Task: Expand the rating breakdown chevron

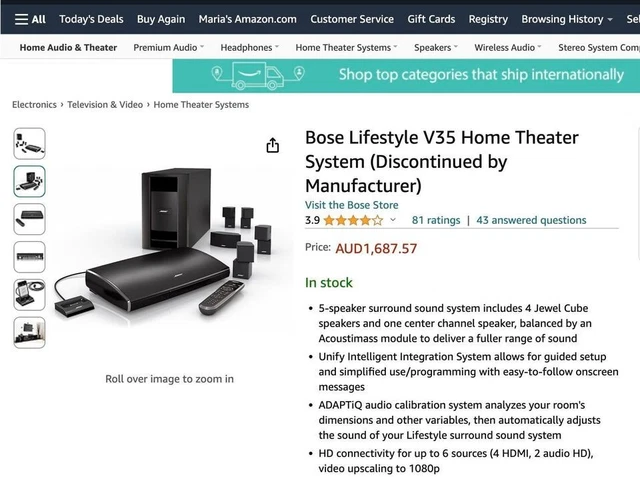Action: click(393, 220)
